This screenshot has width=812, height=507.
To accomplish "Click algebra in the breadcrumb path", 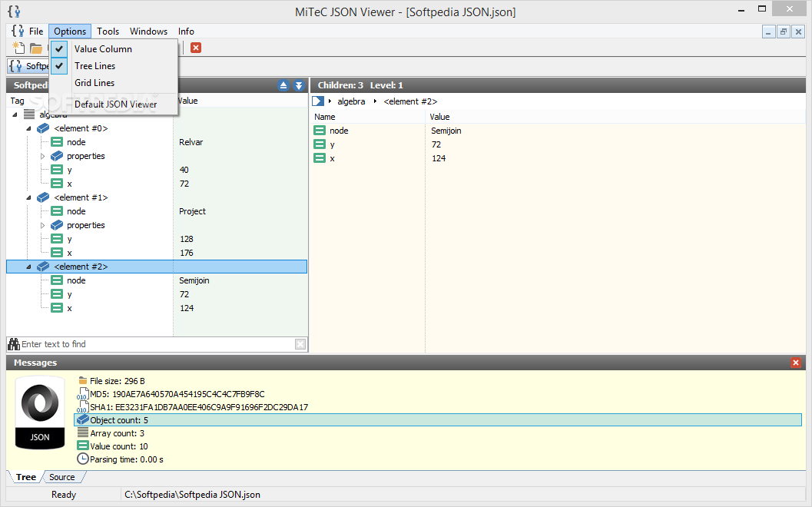I will (351, 101).
